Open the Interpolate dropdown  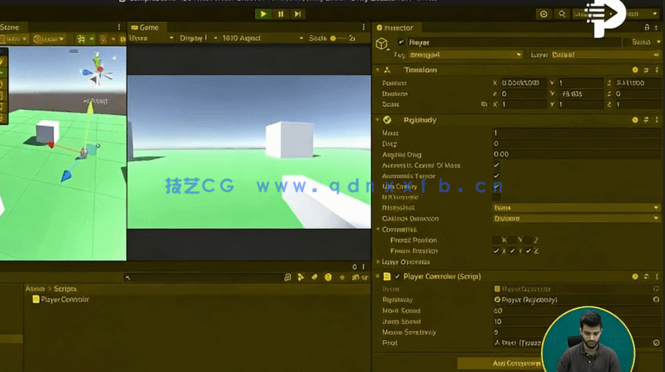tap(576, 208)
